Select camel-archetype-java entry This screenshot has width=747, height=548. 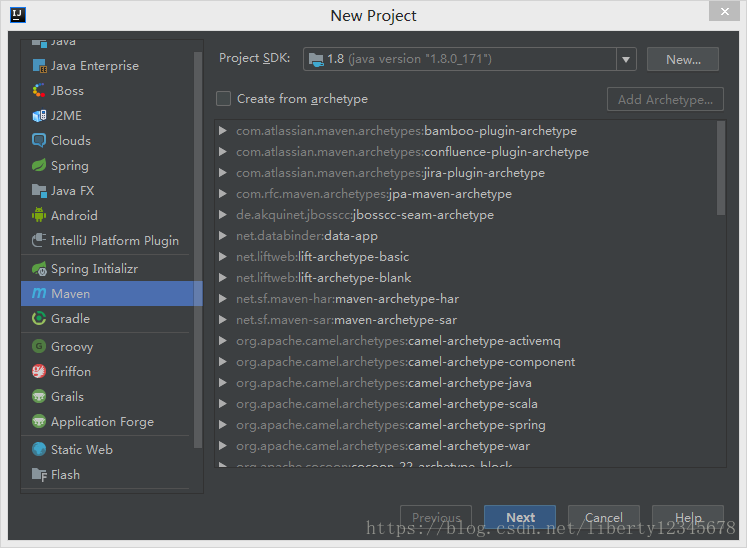(x=384, y=383)
